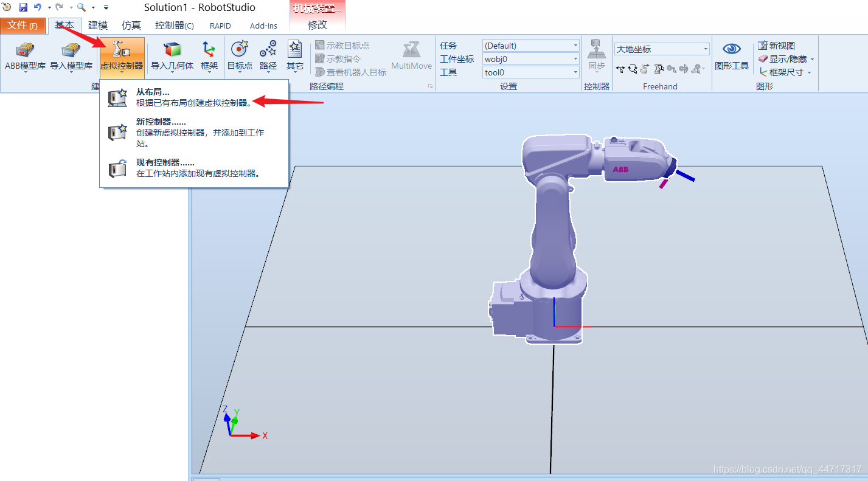This screenshot has height=481, width=868.
Task: Select the Freehand jog joint hand tool
Action: click(645, 69)
